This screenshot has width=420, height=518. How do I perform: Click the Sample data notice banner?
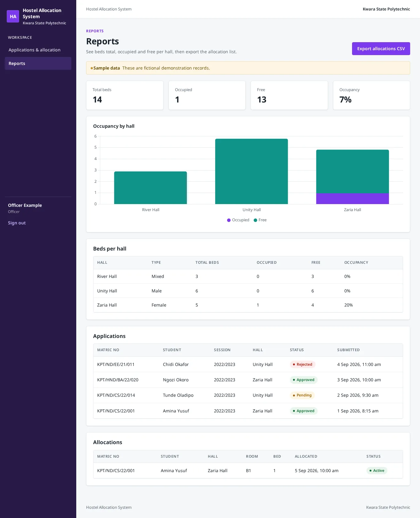248,68
